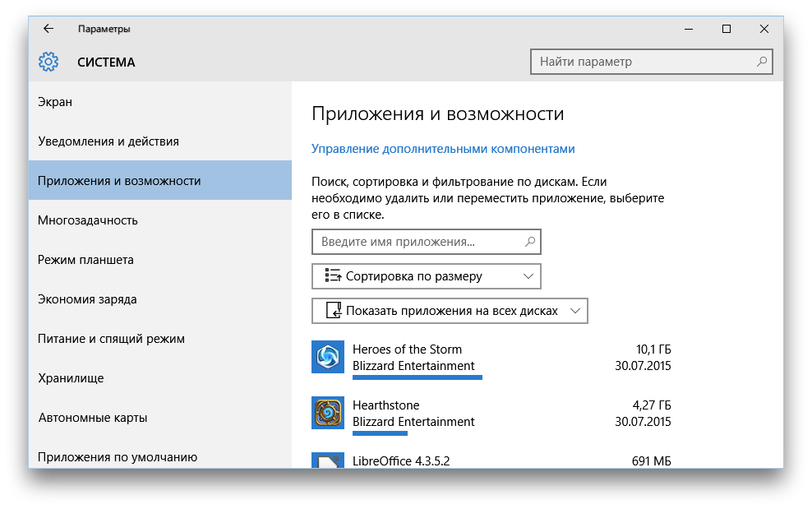Viewport: 812px width, 509px height.
Task: Click the Heroes of the Storm icon
Action: 328,357
